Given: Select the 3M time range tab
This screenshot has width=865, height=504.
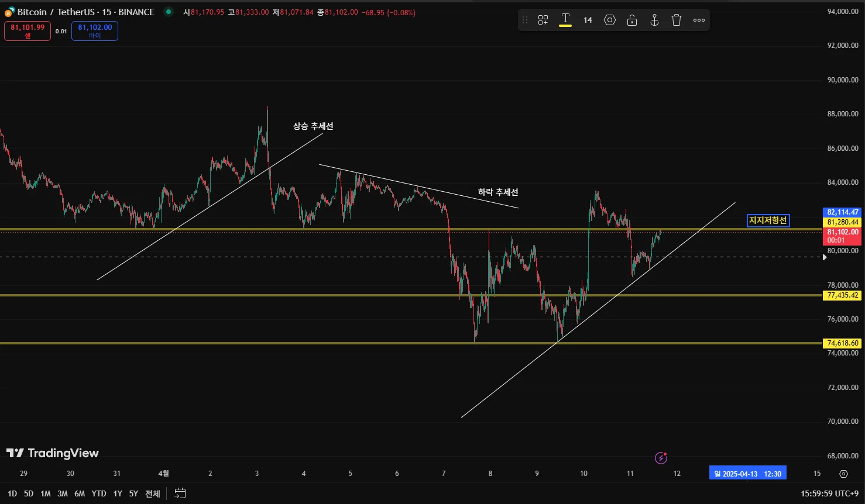Looking at the screenshot, I should coord(63,493).
